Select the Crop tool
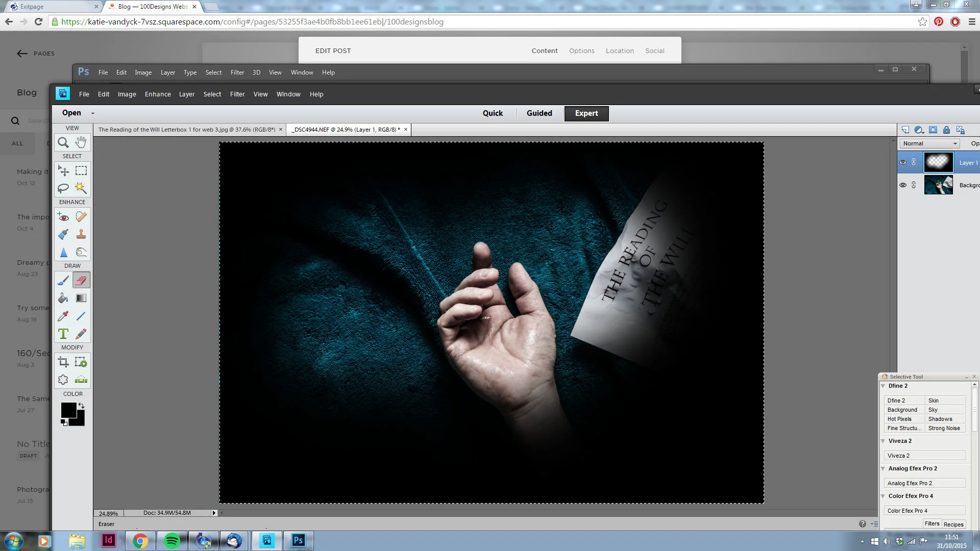 63,362
